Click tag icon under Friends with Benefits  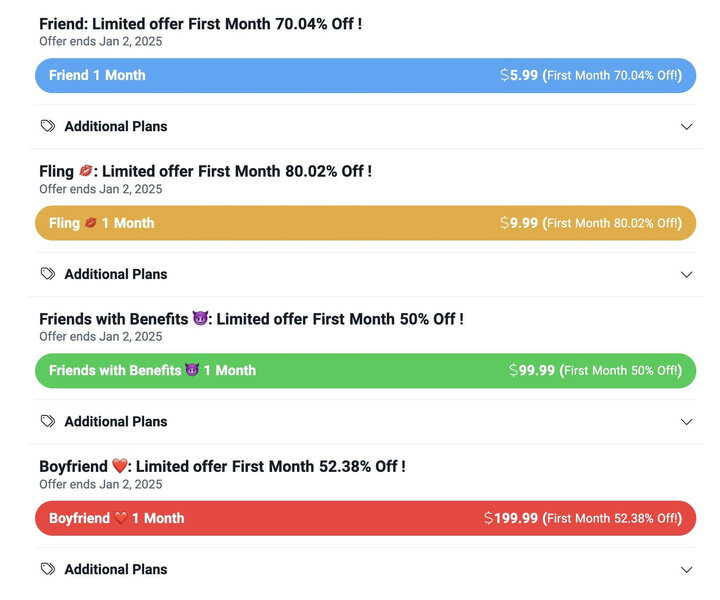click(x=48, y=422)
